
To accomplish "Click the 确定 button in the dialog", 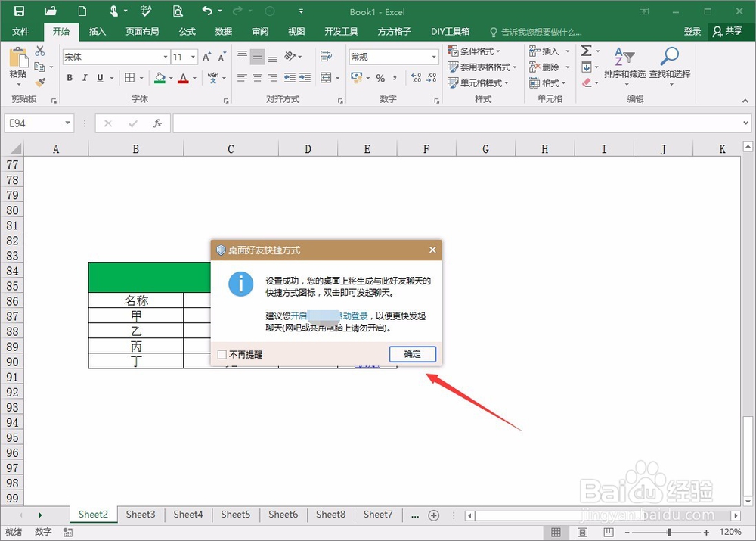I will click(x=412, y=354).
